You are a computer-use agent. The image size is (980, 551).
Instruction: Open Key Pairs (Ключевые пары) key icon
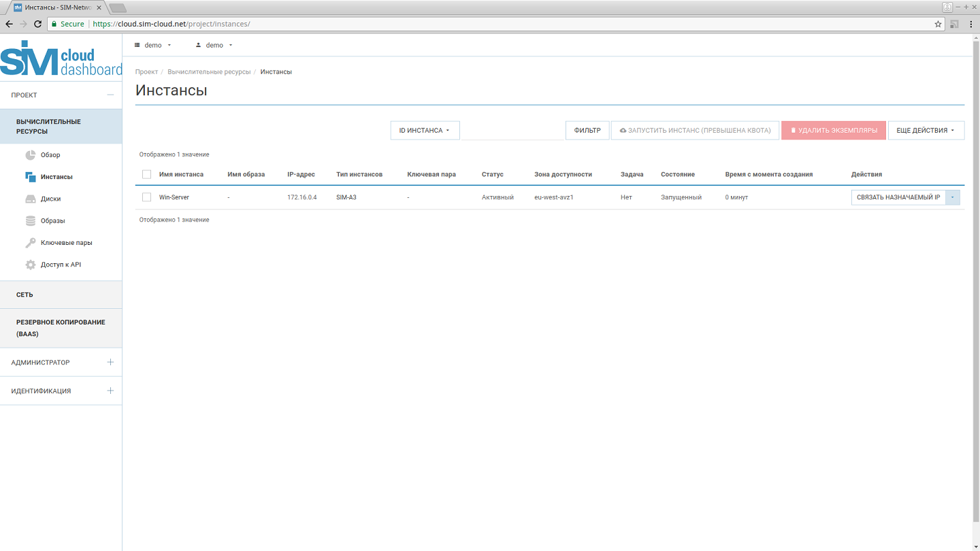tap(30, 243)
